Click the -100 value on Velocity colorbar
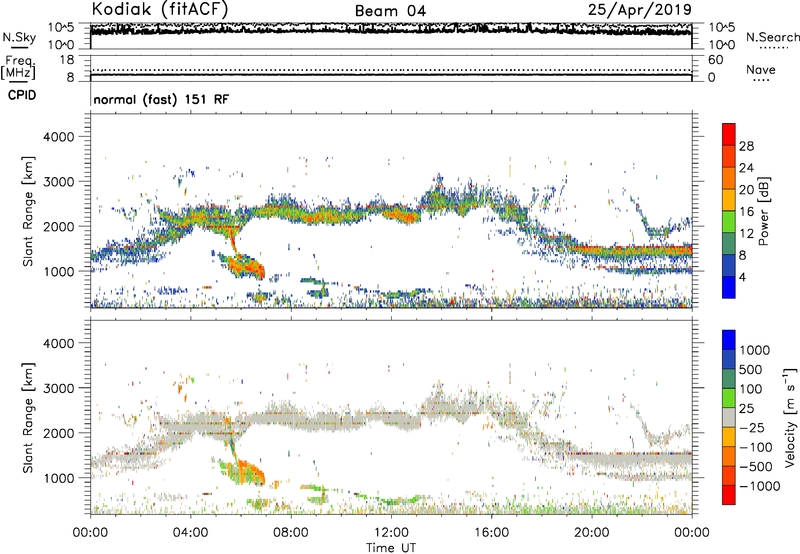Viewport: 800px width, 554px height. click(x=756, y=447)
